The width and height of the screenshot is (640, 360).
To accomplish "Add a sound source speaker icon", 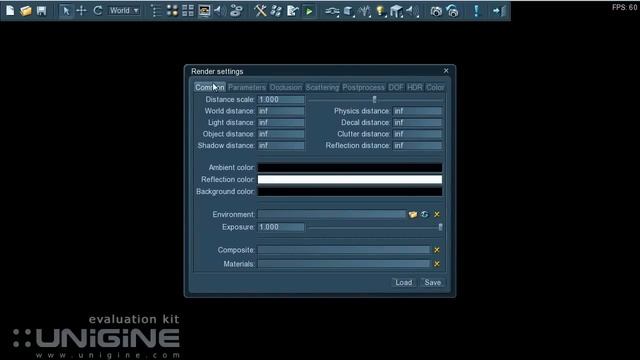I will pyautogui.click(x=413, y=11).
